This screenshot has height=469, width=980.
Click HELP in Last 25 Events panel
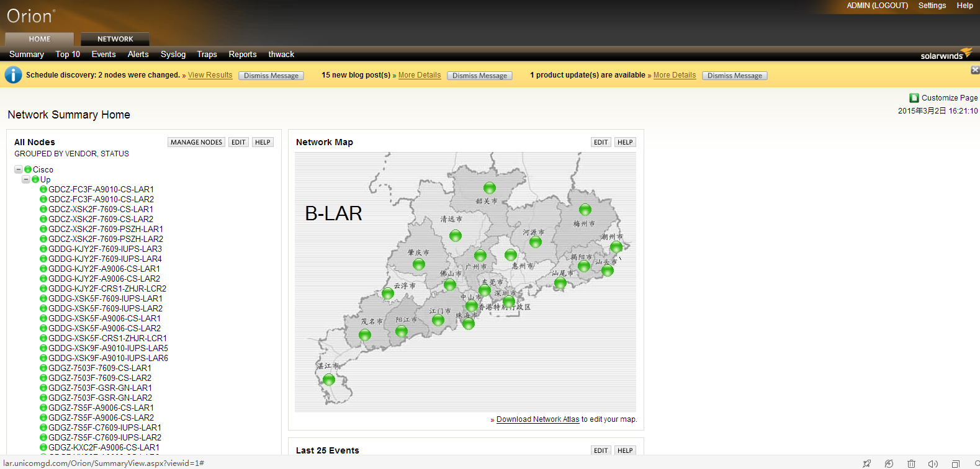[625, 450]
